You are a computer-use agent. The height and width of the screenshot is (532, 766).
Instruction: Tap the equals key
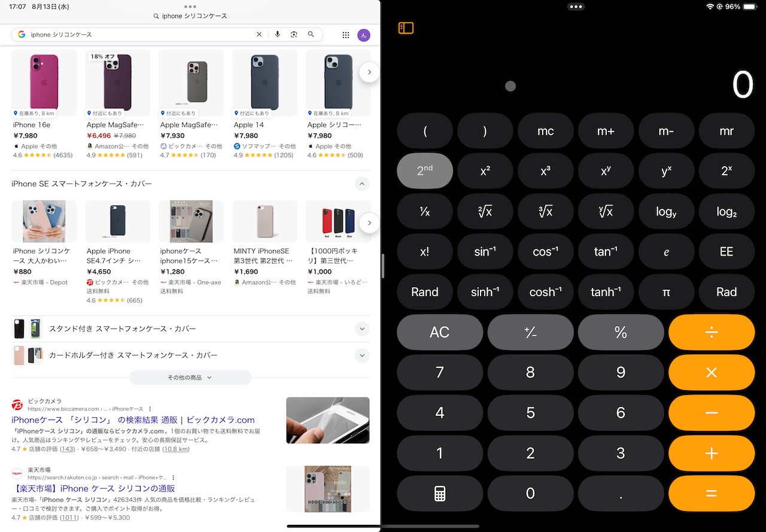tap(712, 494)
